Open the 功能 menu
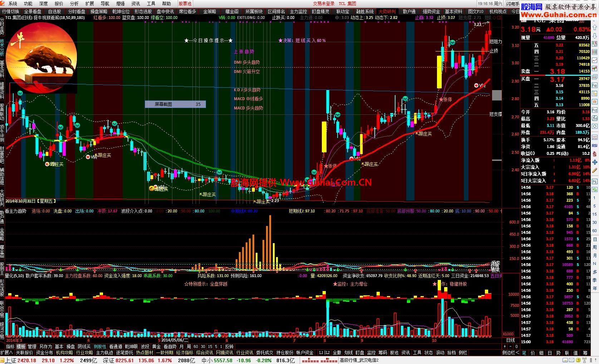The width and height of the screenshot is (599, 364). click(x=28, y=4)
